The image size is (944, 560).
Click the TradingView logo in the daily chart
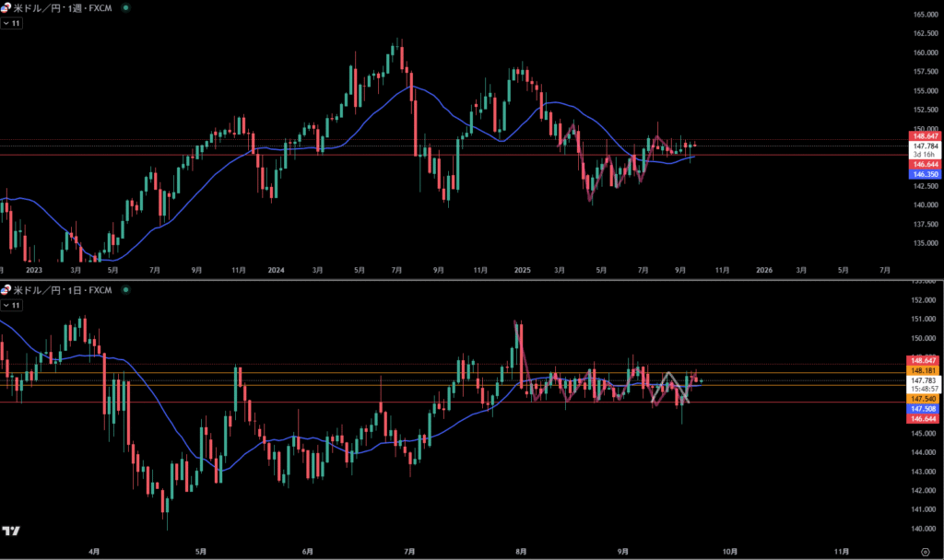[11, 531]
